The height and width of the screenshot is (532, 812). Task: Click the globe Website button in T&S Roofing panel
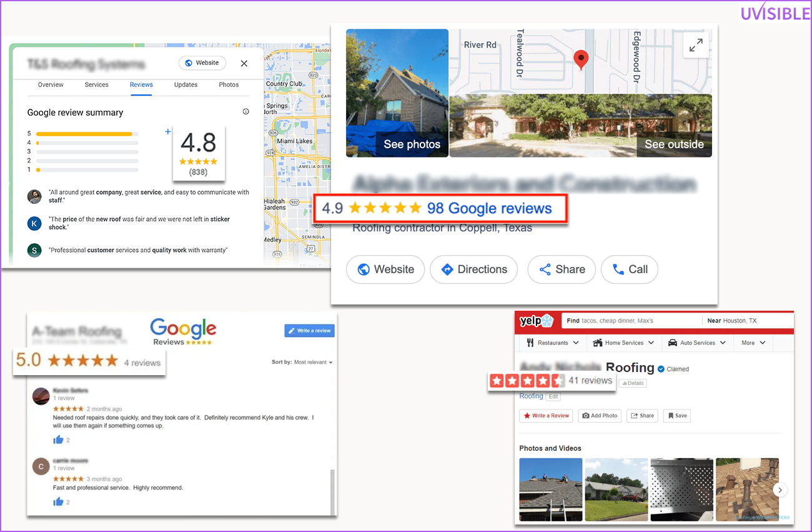point(202,63)
